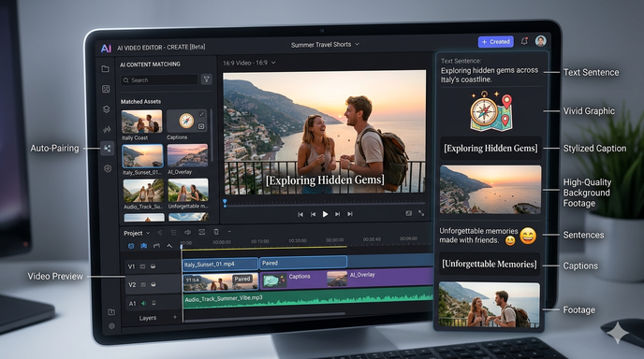This screenshot has width=644, height=359.
Task: Play the video preview
Action: tap(325, 214)
